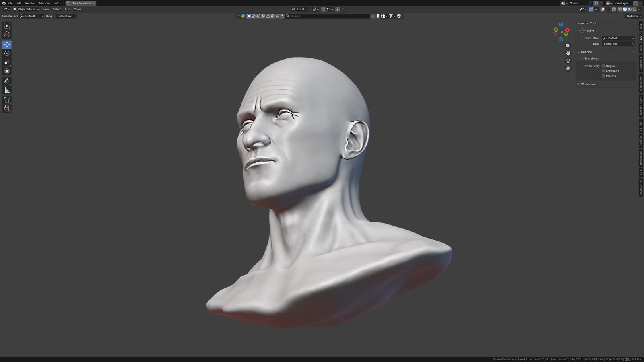Image resolution: width=644 pixels, height=362 pixels.
Task: Open Options dropdown in header
Action: [x=634, y=16]
